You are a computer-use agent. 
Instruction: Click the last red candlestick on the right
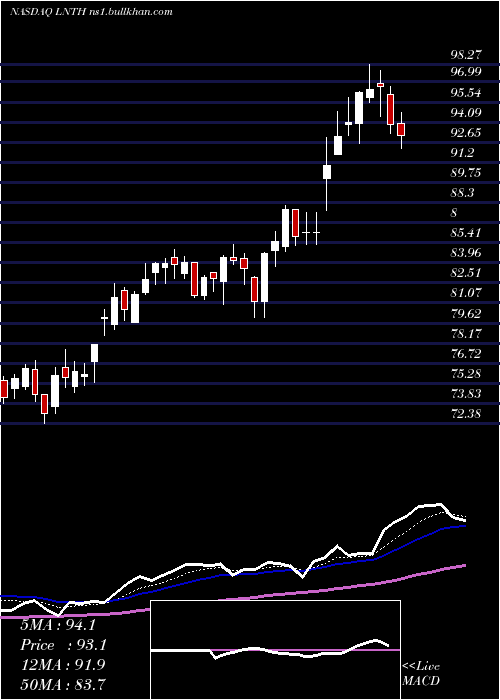coord(401,129)
